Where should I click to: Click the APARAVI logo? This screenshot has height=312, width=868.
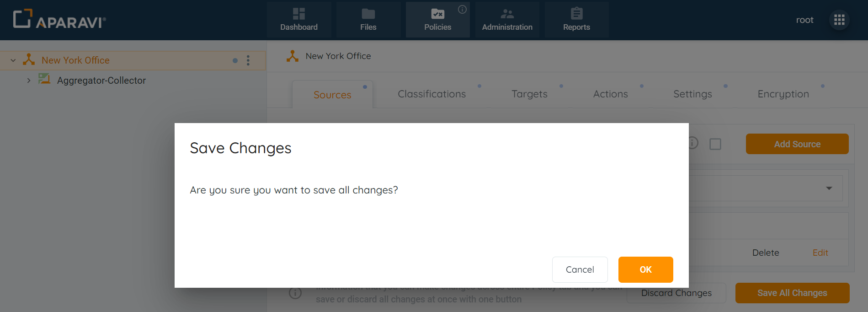[59, 20]
